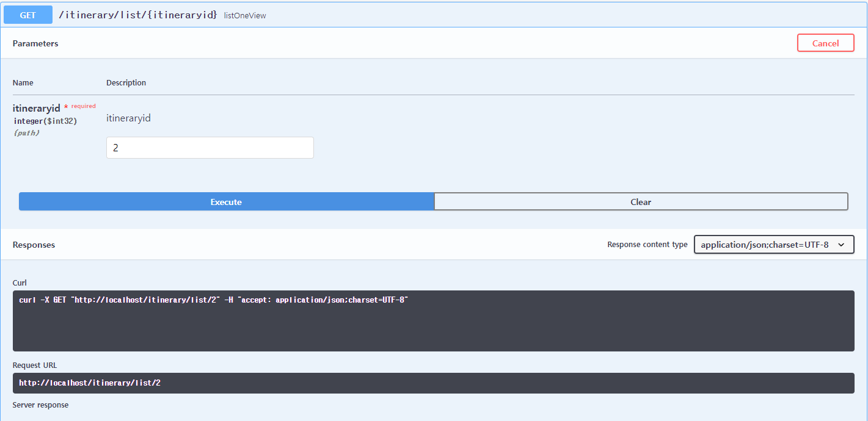Click the Curl section label
Screen dimensions: 868x421
[19, 282]
